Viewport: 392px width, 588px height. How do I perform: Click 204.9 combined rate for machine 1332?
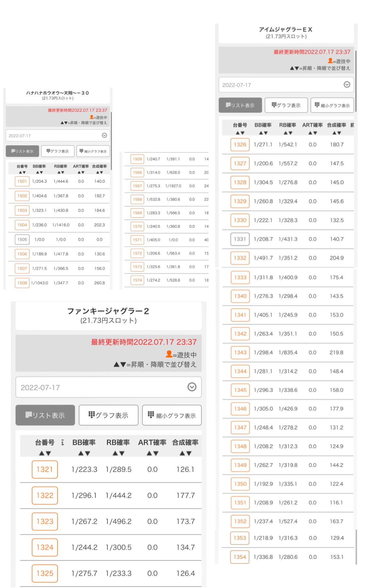[x=337, y=258]
